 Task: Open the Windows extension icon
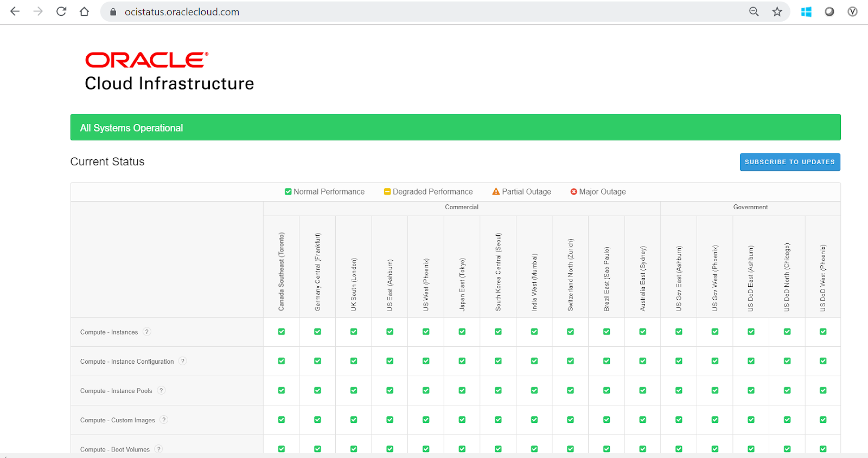806,11
